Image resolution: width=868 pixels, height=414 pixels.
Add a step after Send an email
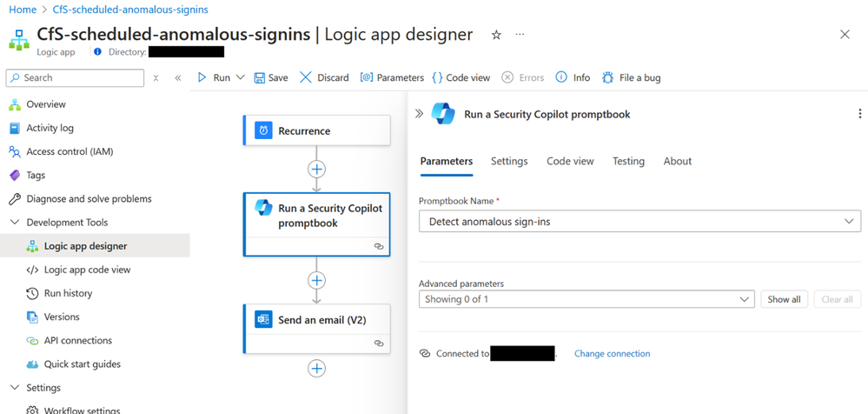316,369
